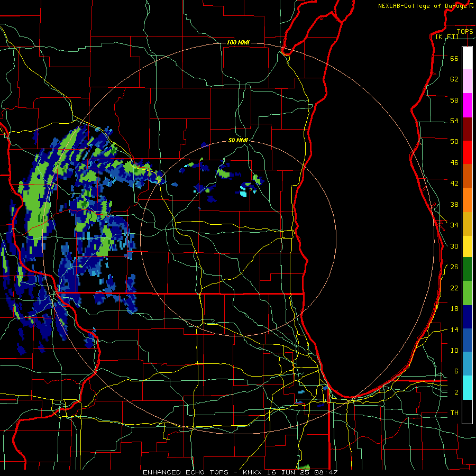Click the light pink legend swatch

click(x=467, y=81)
